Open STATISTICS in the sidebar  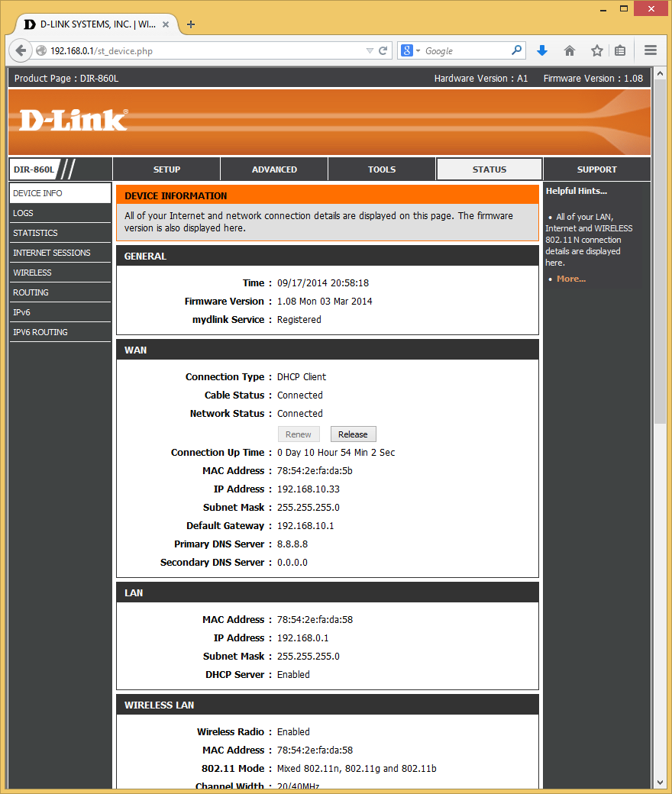(x=60, y=233)
